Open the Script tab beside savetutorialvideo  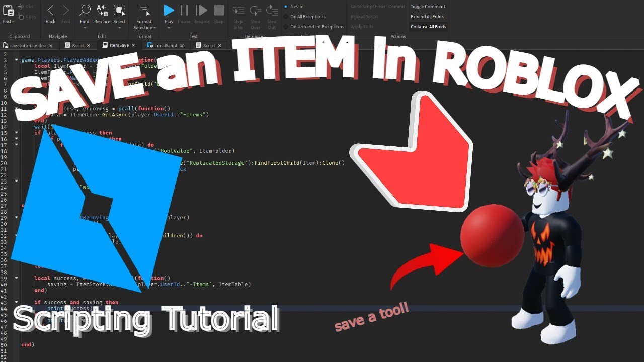tap(78, 45)
